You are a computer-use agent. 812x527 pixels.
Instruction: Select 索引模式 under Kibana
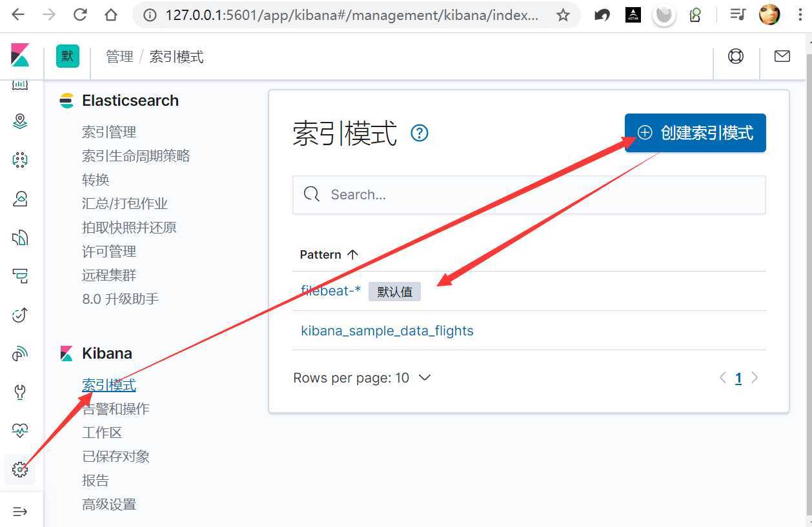pos(109,385)
